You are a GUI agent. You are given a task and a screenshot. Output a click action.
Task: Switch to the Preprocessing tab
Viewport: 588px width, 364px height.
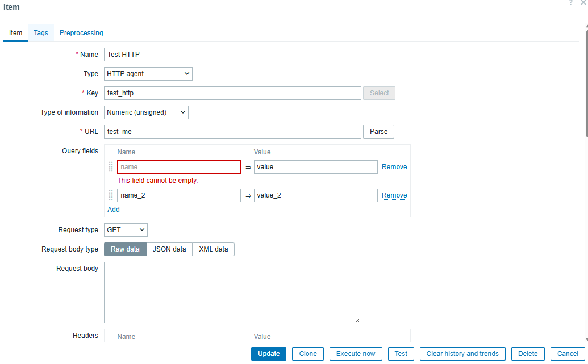(81, 33)
